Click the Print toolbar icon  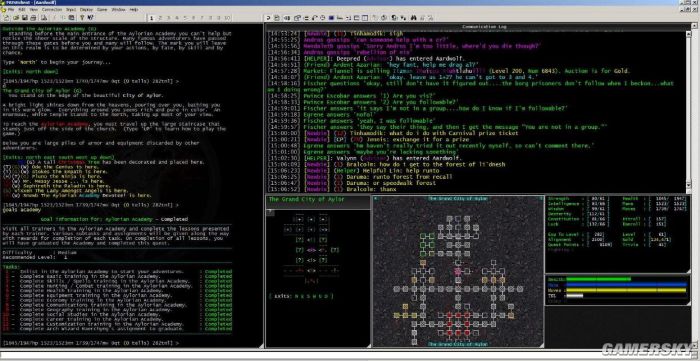tap(33, 18)
